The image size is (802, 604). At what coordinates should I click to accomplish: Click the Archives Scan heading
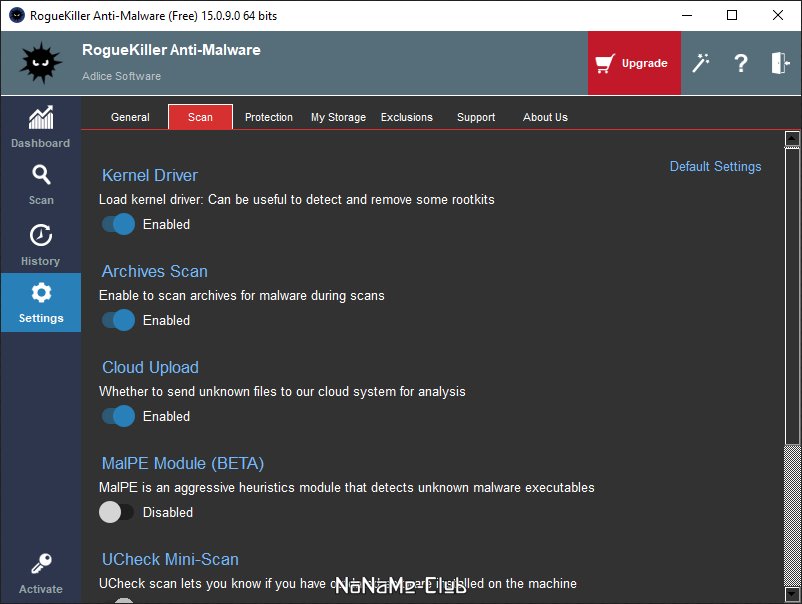tap(154, 271)
